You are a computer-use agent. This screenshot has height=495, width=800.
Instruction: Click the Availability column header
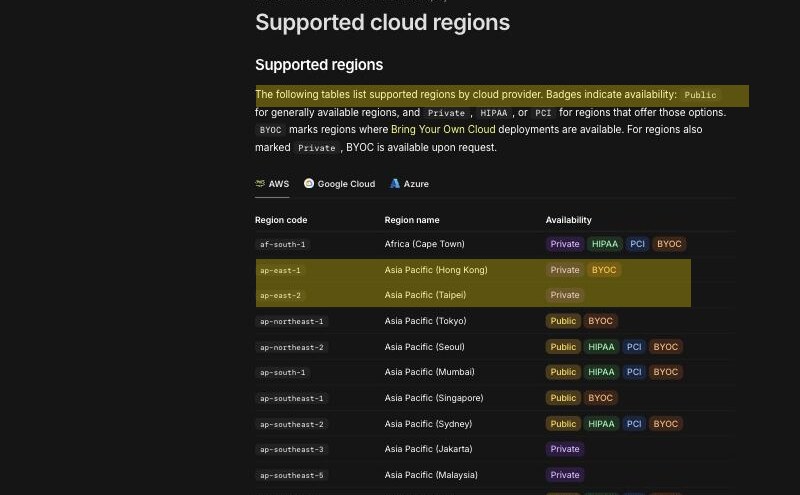coord(568,220)
